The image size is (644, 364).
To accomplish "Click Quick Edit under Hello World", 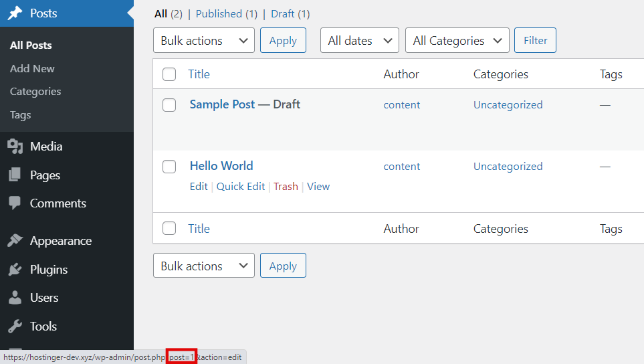I will tap(241, 187).
